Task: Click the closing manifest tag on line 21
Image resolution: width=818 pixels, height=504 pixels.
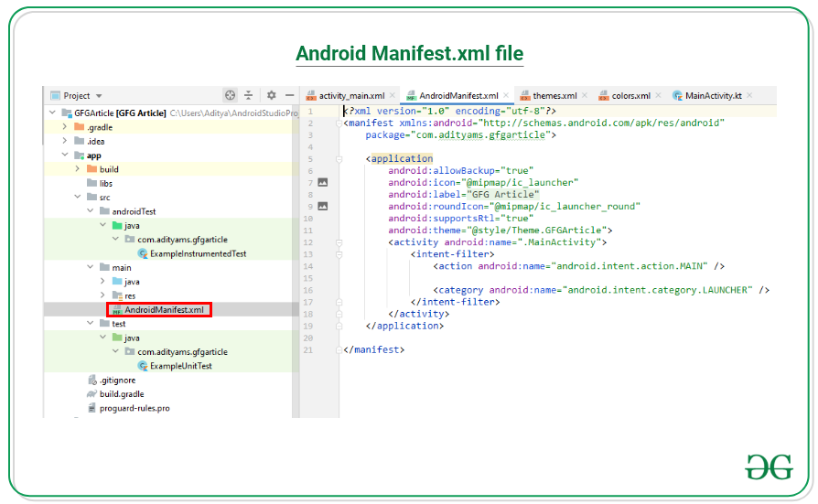Action: click(x=374, y=350)
